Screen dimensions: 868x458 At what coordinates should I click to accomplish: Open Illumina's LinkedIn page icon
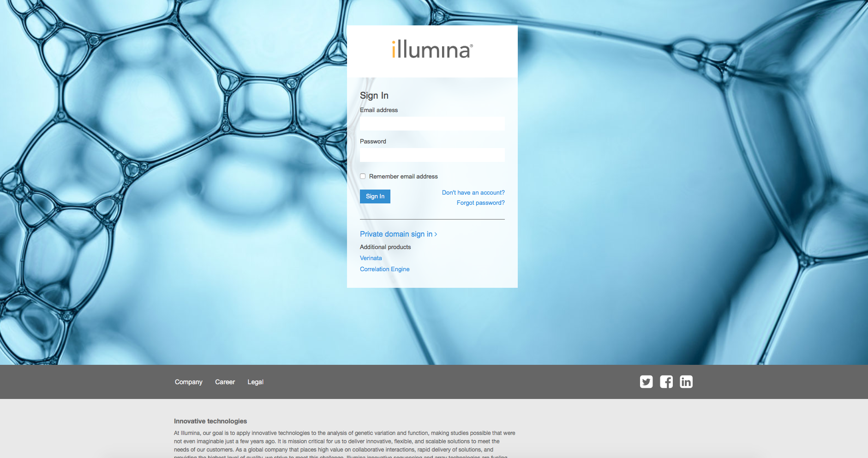[x=686, y=382]
